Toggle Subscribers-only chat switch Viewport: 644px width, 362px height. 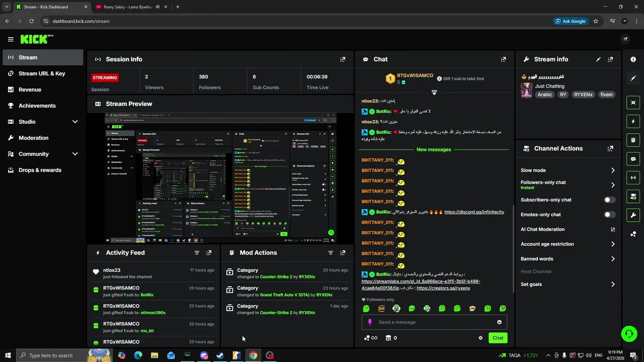(x=609, y=200)
